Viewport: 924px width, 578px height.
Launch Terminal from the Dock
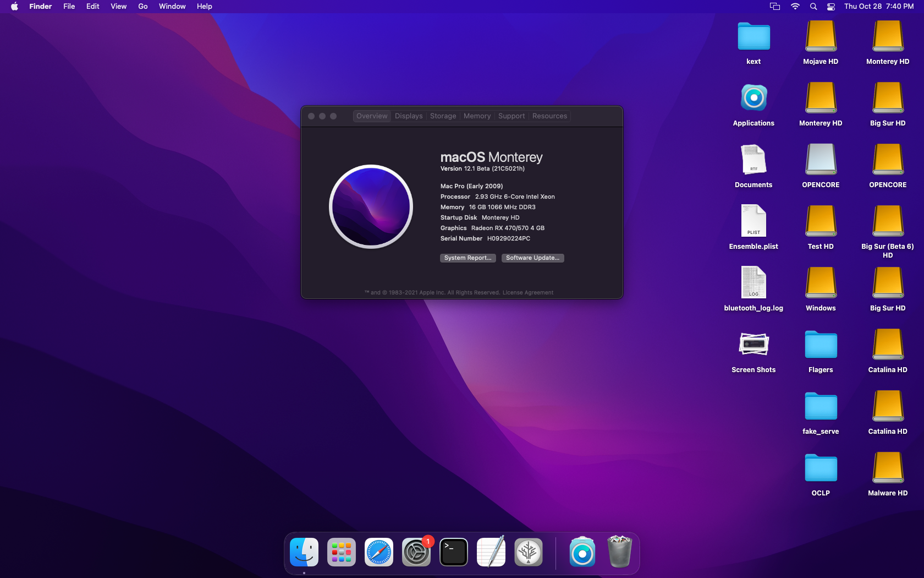pos(454,552)
